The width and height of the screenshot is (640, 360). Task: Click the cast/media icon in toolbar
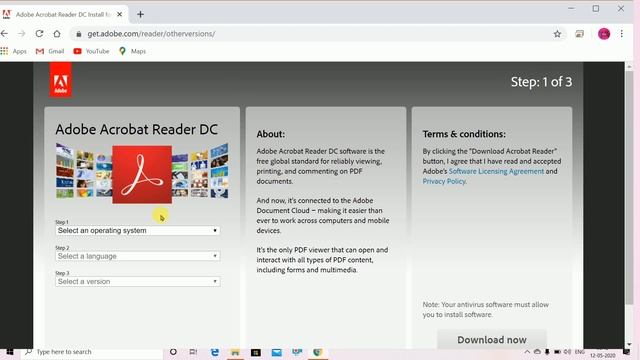[579, 34]
